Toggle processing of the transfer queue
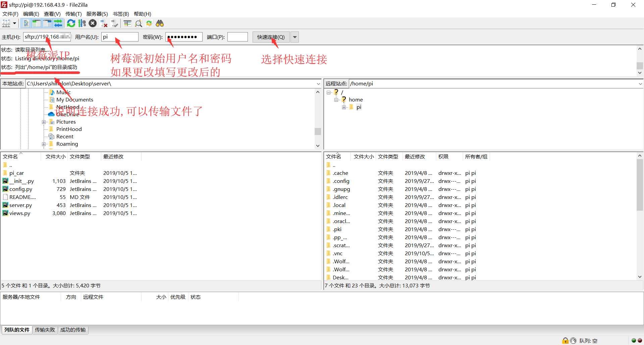 tap(82, 23)
